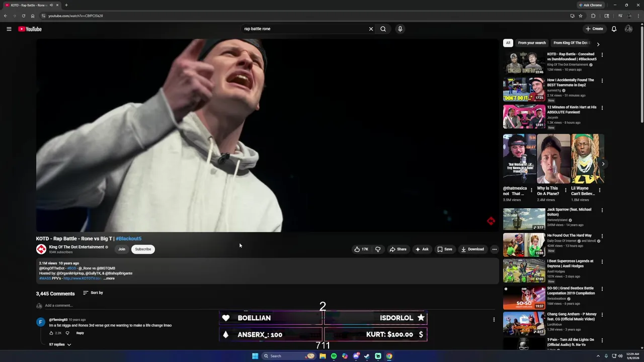Open options for Kevin Hart video
Screen dimensions: 644x362
tap(602, 108)
